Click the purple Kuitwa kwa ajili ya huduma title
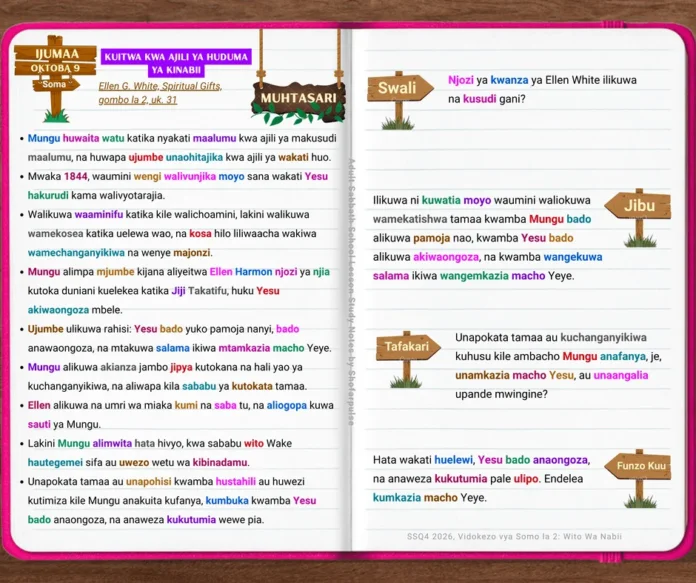 coord(176,63)
